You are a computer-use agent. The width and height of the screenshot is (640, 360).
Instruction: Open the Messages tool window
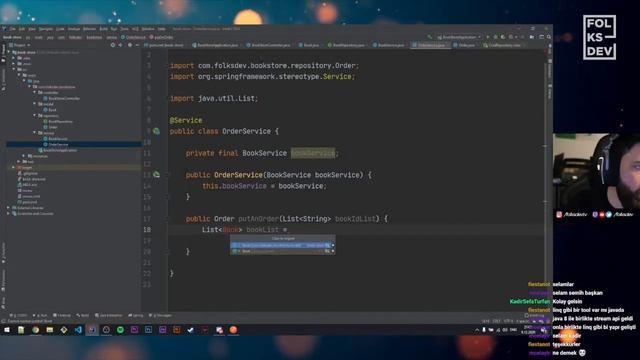pos(160,316)
